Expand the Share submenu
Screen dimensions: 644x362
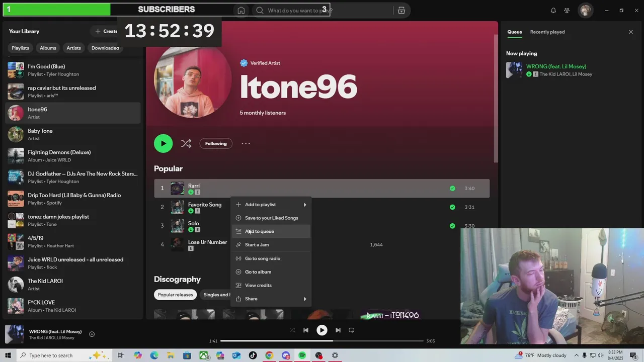pos(271,299)
